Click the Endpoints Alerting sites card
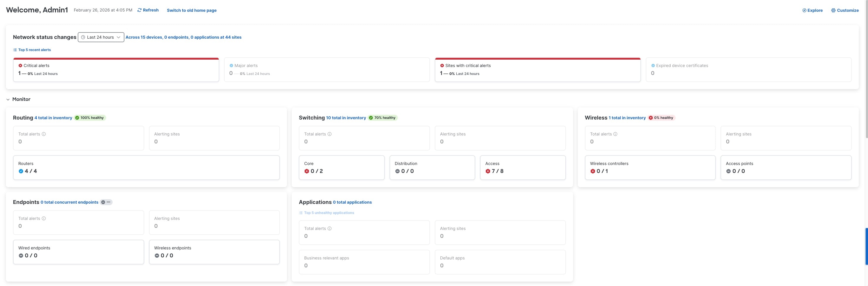 [214, 223]
